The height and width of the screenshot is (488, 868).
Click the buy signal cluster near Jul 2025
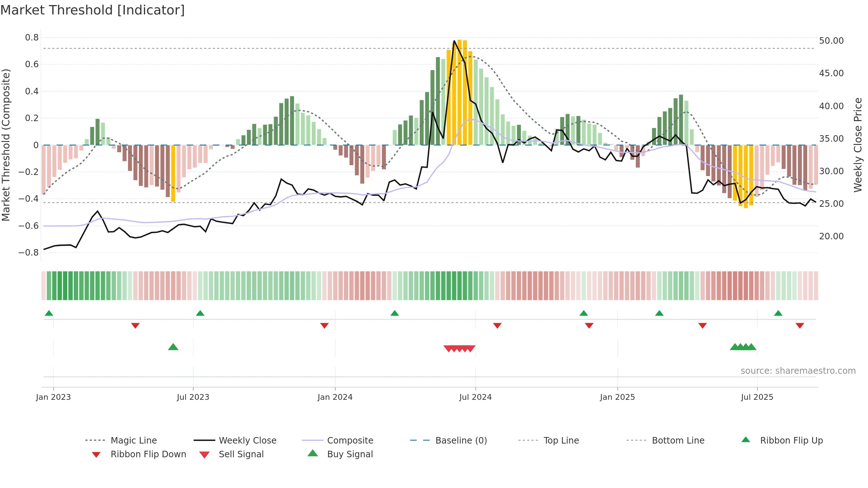tap(743, 347)
